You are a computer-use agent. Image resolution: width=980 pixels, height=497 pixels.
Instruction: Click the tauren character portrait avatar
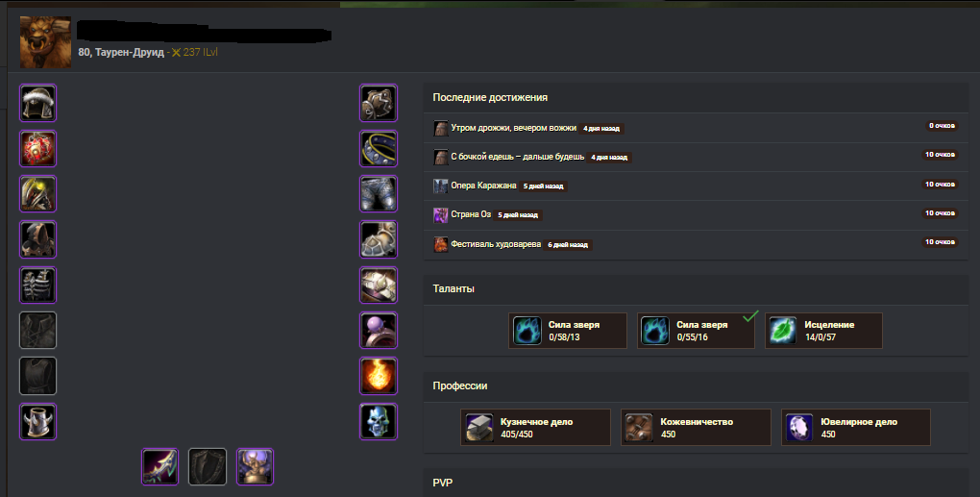point(45,42)
